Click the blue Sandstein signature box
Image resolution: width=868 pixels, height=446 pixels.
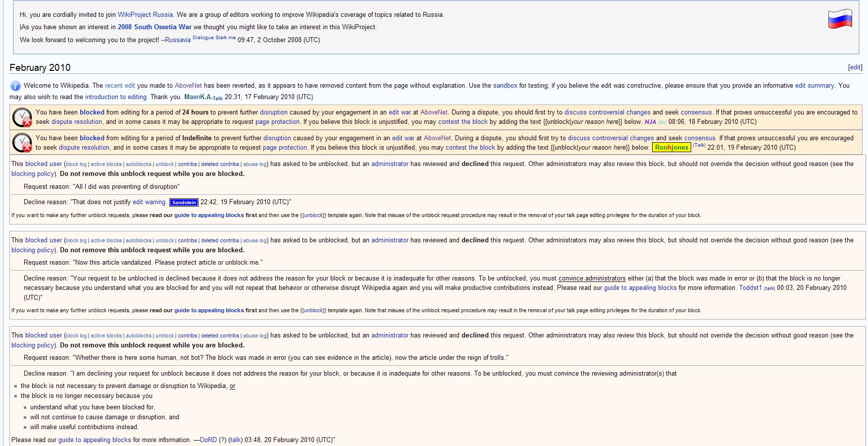pyautogui.click(x=184, y=202)
